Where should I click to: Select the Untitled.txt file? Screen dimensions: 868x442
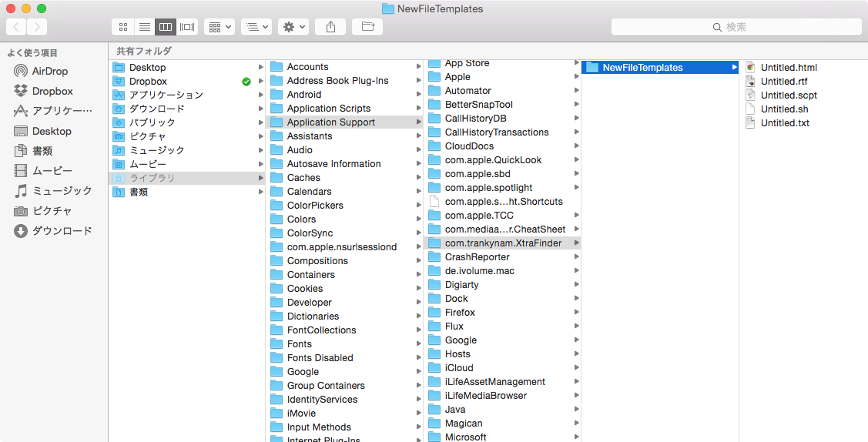tap(784, 123)
